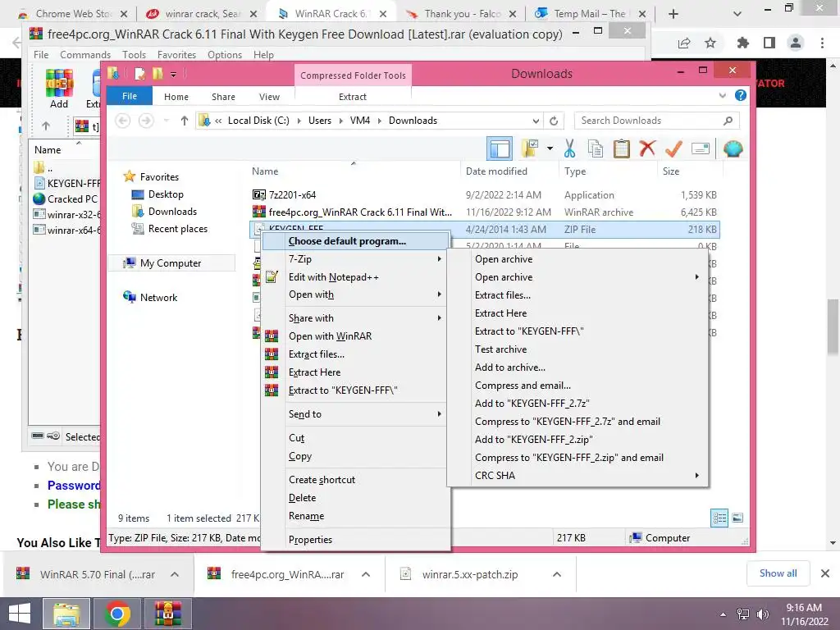Screen dimensions: 840x630
Task: Select Open with WinRAR menu entry
Action: tap(330, 336)
